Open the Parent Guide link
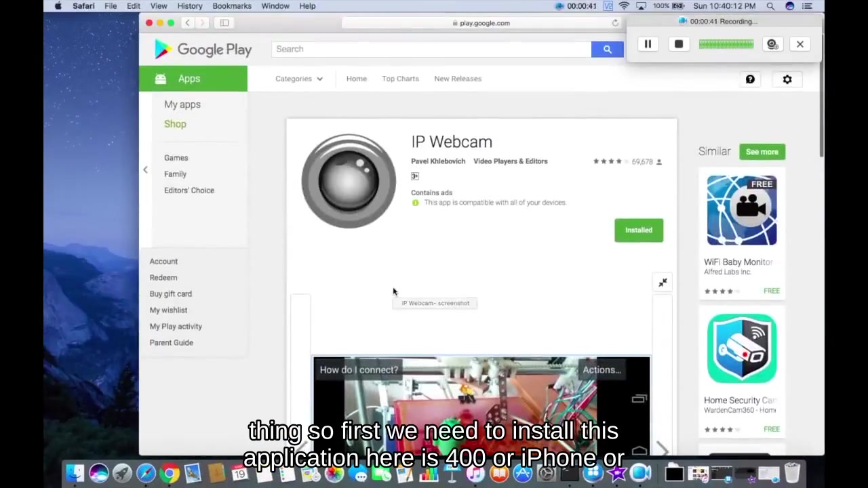The height and width of the screenshot is (488, 868). pos(172,342)
